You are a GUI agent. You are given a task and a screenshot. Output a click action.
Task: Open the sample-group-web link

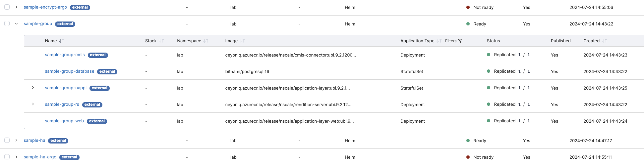pos(64,121)
